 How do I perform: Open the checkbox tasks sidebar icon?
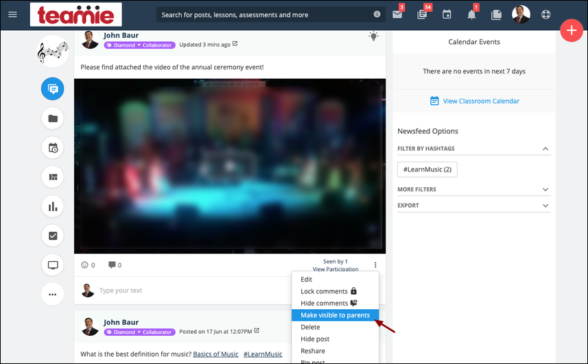pyautogui.click(x=53, y=236)
